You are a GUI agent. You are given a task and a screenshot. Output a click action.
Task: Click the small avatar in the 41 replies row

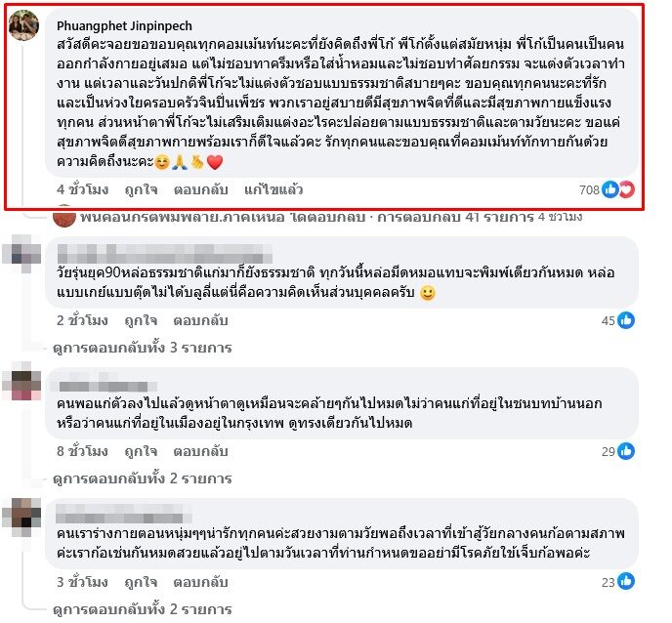click(64, 216)
